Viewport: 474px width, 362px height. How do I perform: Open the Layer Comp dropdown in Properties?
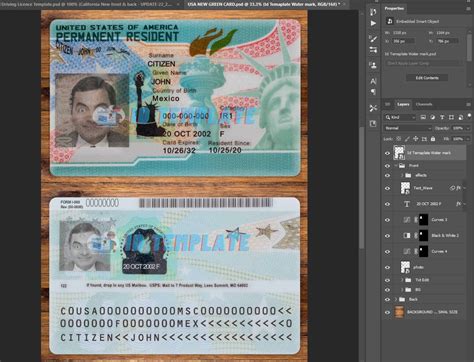tap(424, 63)
